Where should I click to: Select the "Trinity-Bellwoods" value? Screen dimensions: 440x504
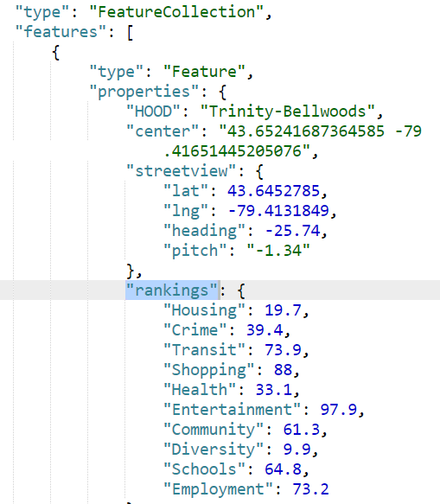(x=288, y=112)
